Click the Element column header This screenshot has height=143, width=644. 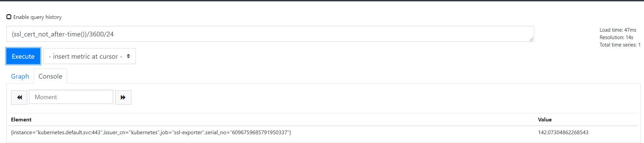pos(21,120)
